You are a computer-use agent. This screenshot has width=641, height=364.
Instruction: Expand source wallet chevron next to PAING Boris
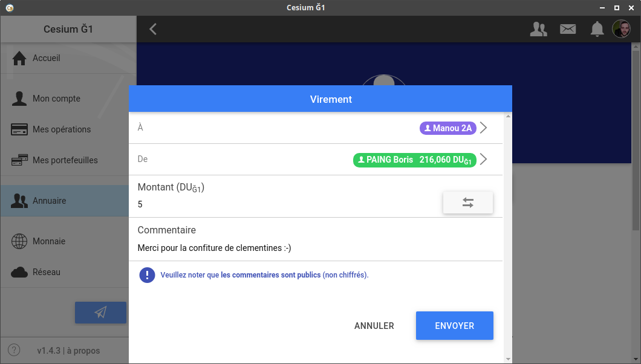click(x=484, y=159)
